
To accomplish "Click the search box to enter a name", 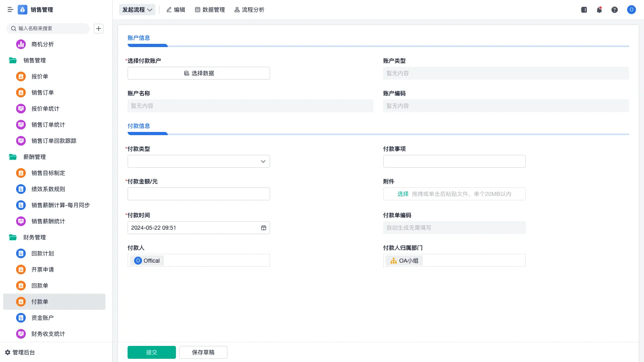I will pos(48,28).
